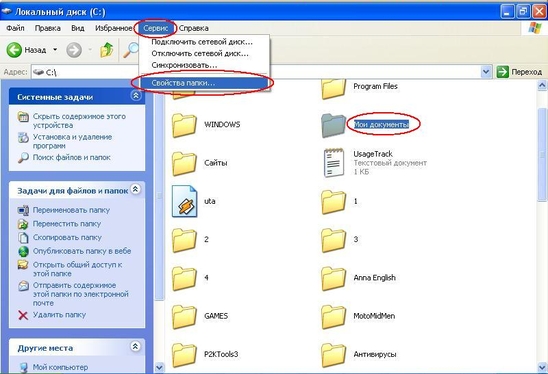Select the WINDOWS folder icon
The width and height of the screenshot is (548, 374).
point(184,125)
